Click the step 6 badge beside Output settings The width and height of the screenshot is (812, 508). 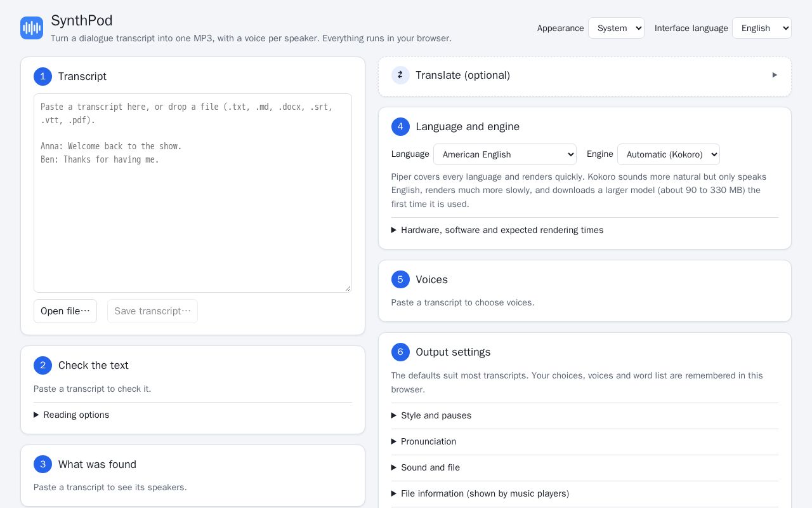[400, 352]
